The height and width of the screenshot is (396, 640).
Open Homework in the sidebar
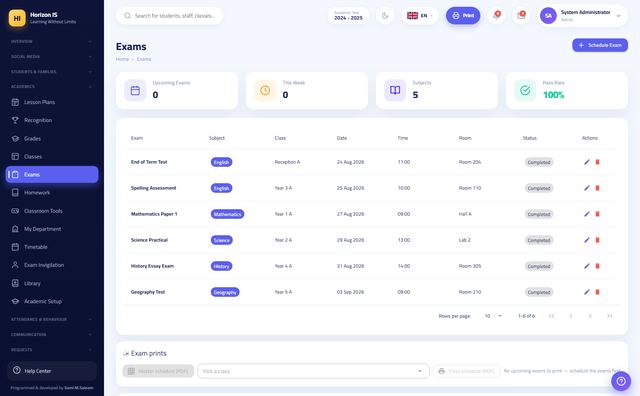tap(52, 193)
